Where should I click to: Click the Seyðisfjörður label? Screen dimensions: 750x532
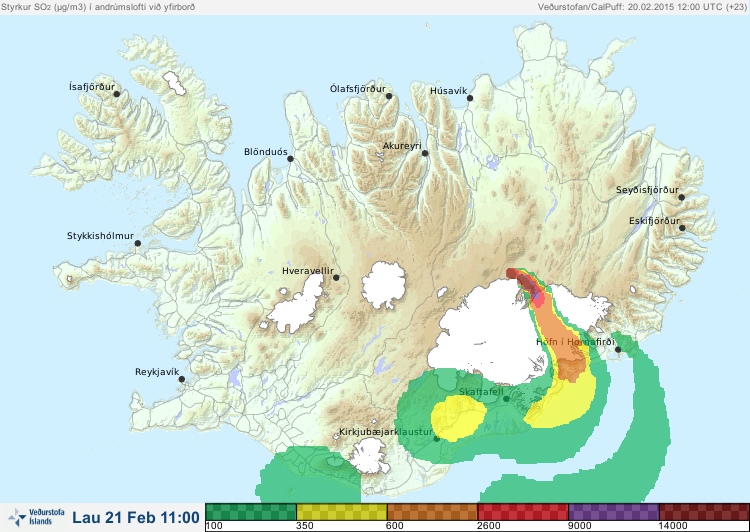coord(647,190)
